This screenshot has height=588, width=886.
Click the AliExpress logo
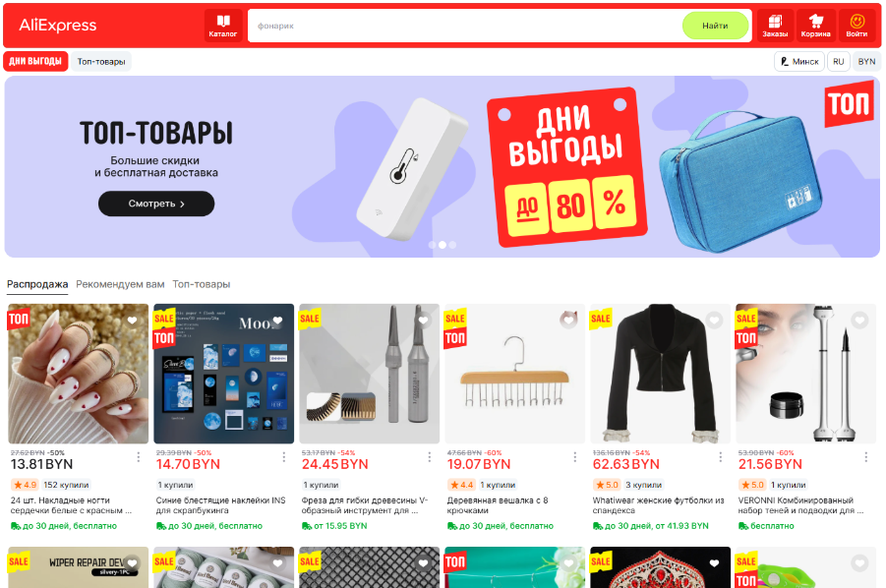58,26
